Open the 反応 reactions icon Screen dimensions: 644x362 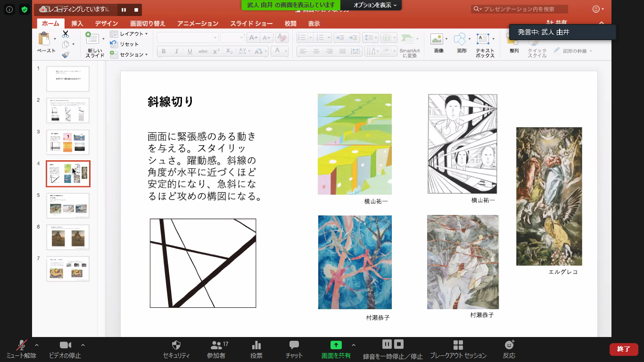tap(509, 345)
